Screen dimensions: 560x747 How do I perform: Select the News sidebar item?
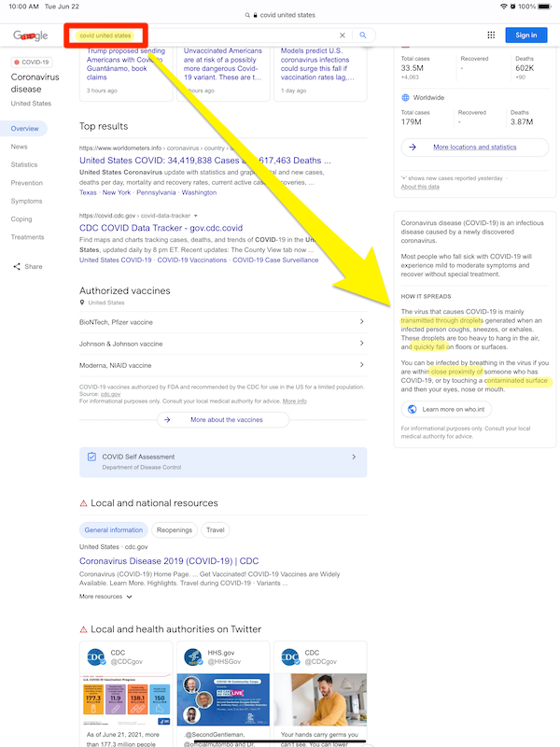click(x=19, y=147)
